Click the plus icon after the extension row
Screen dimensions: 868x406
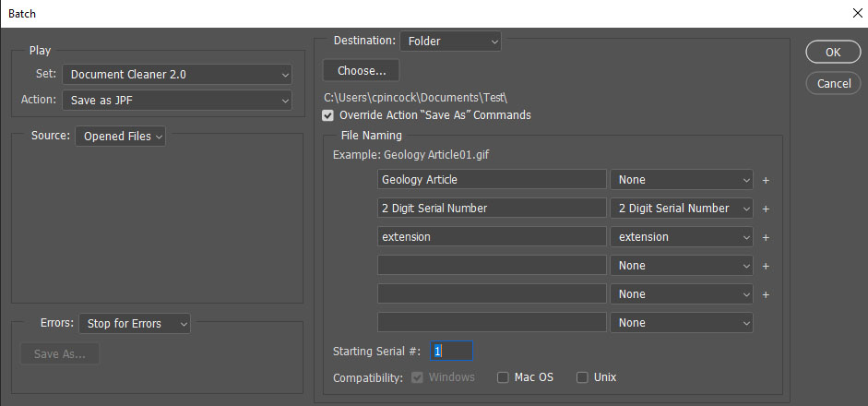pyautogui.click(x=766, y=237)
